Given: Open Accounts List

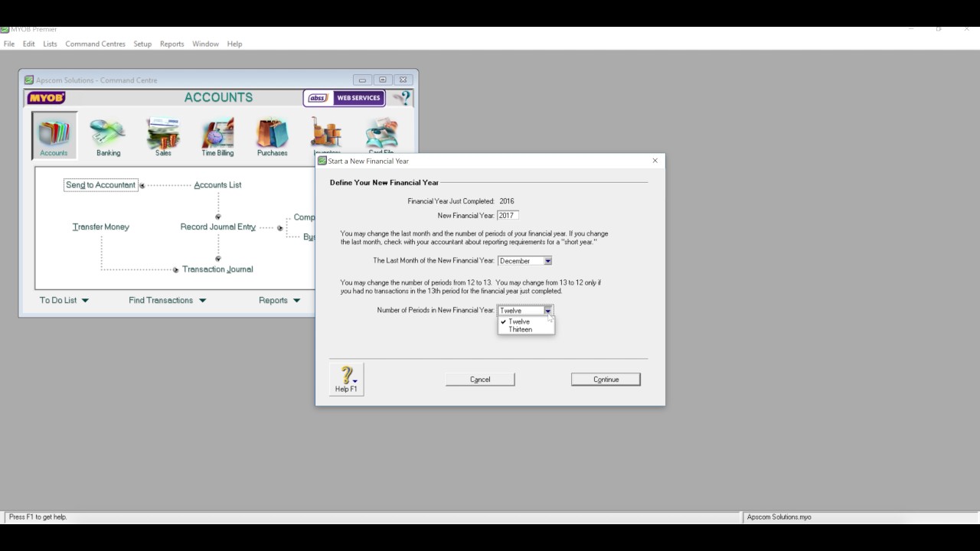Looking at the screenshot, I should tap(217, 184).
